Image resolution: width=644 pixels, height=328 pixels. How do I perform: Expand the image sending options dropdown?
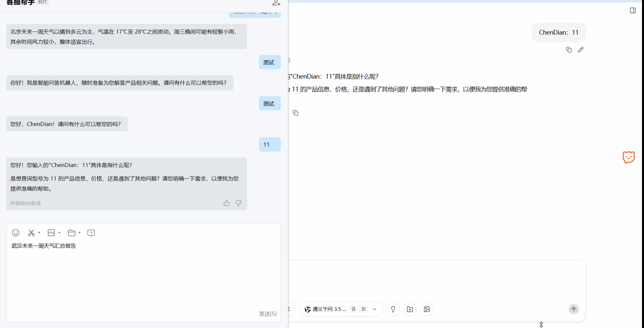click(x=59, y=233)
